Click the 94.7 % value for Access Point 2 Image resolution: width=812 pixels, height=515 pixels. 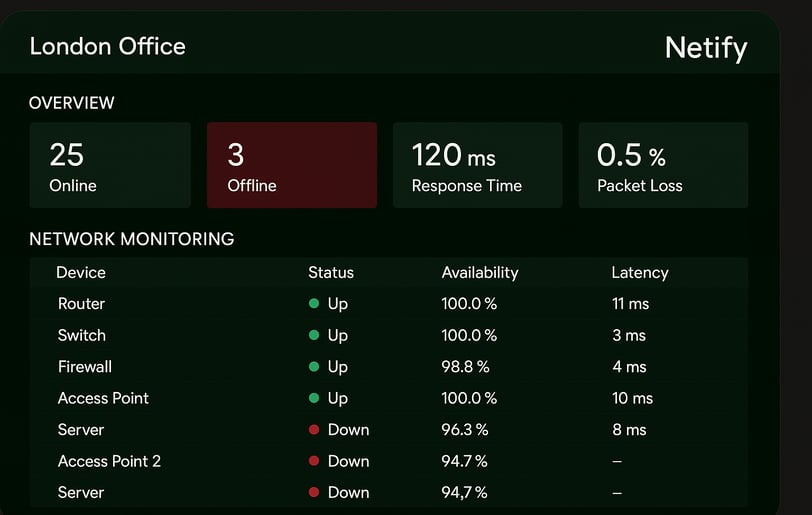click(x=464, y=461)
